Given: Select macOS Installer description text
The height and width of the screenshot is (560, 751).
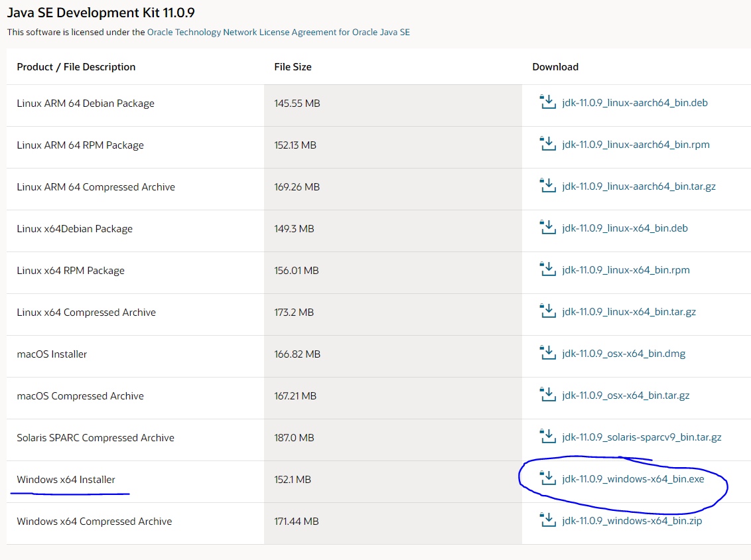Looking at the screenshot, I should click(52, 354).
